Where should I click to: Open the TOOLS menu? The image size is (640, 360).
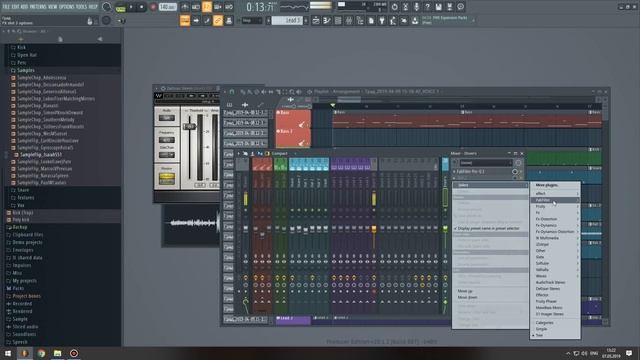81,7
